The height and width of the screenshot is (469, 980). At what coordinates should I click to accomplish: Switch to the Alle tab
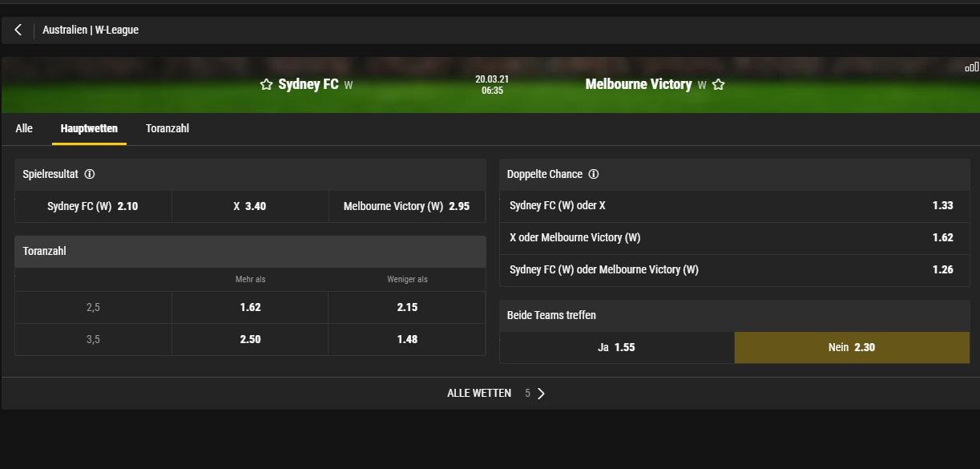point(24,128)
